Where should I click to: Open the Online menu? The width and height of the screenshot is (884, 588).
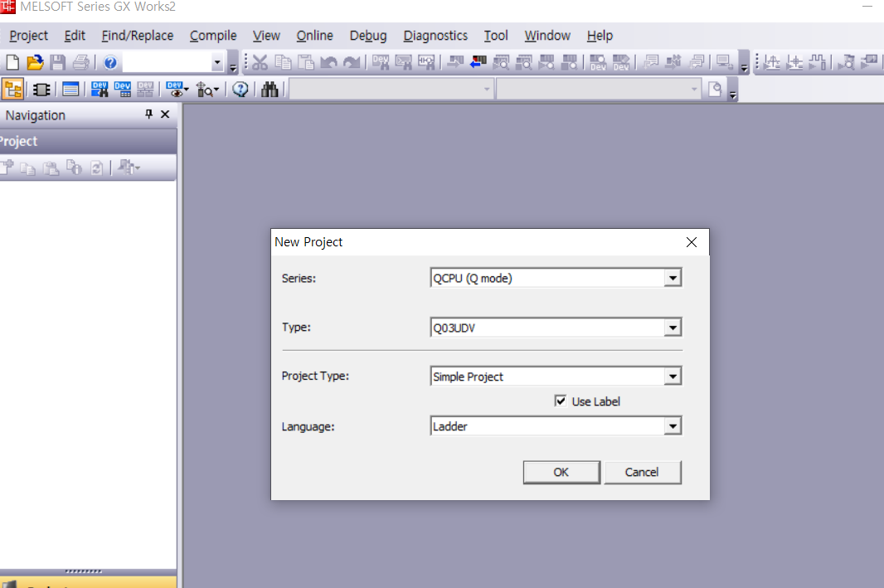(x=314, y=36)
